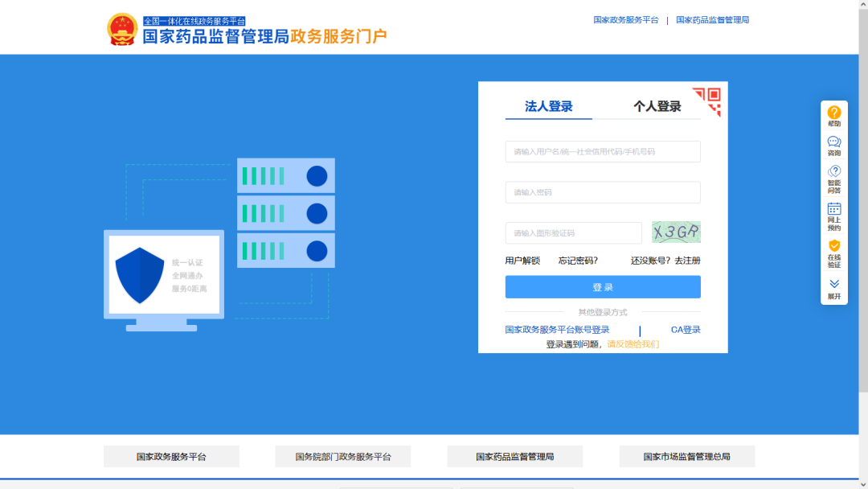Switch to the 个人登录 tab
The height and width of the screenshot is (489, 868).
[x=657, y=107]
